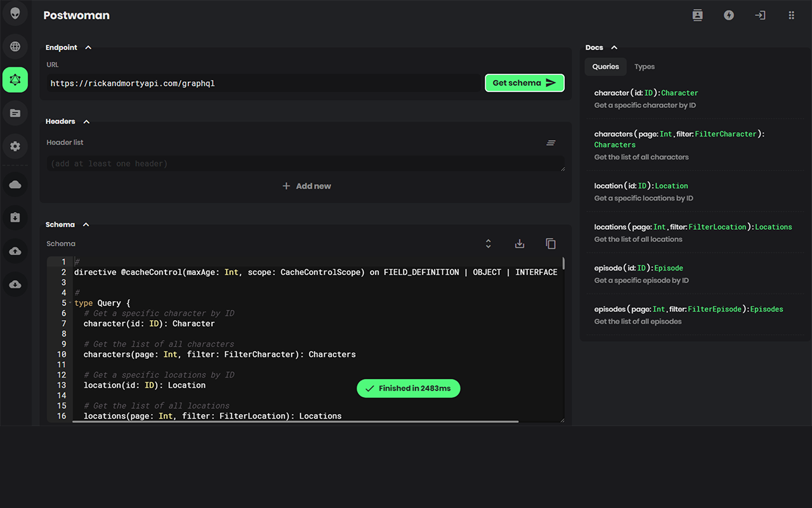Click line 7 character(id: ID) code
Screen dimensions: 812x508
click(149, 324)
